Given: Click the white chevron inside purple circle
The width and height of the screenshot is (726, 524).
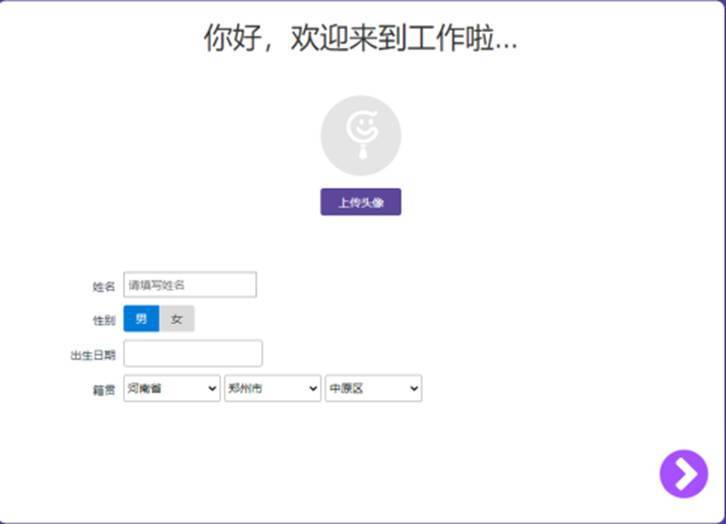Looking at the screenshot, I should [x=686, y=473].
